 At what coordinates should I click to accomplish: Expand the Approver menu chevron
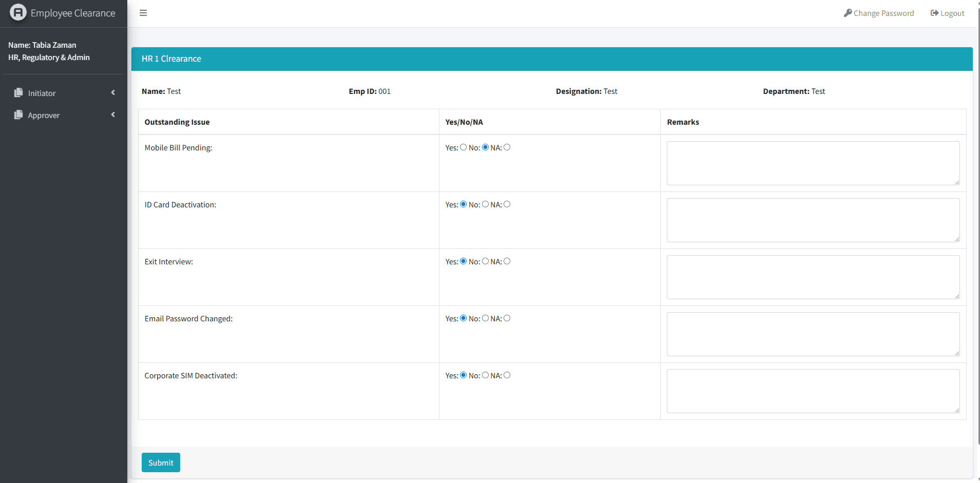click(x=113, y=115)
